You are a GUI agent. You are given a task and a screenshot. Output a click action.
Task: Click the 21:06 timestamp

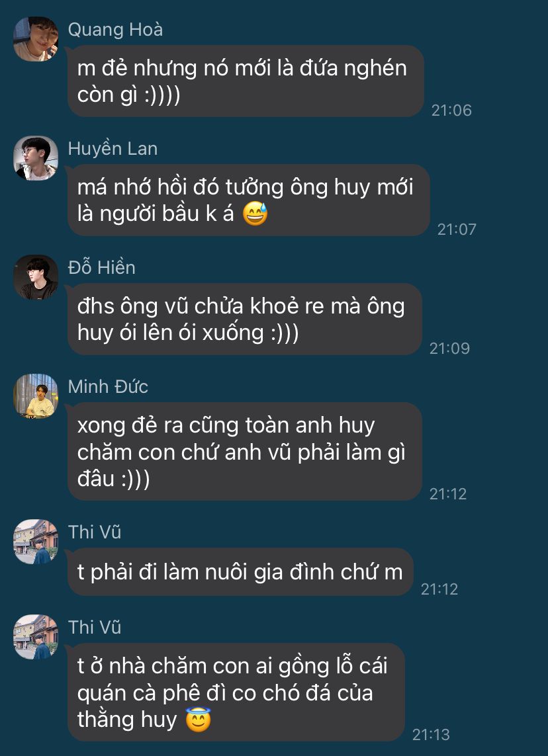click(451, 110)
